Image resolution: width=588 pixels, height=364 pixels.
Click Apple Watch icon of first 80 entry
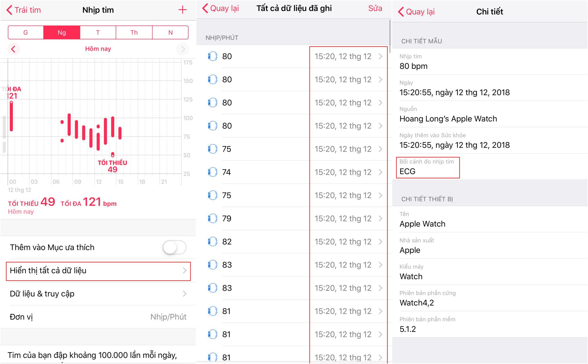[x=212, y=56]
